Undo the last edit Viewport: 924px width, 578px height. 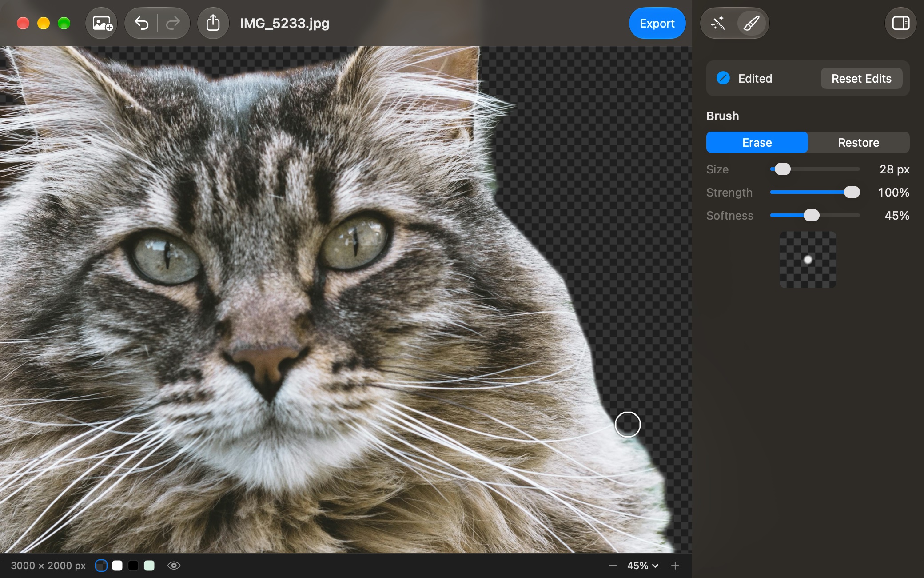coord(141,23)
